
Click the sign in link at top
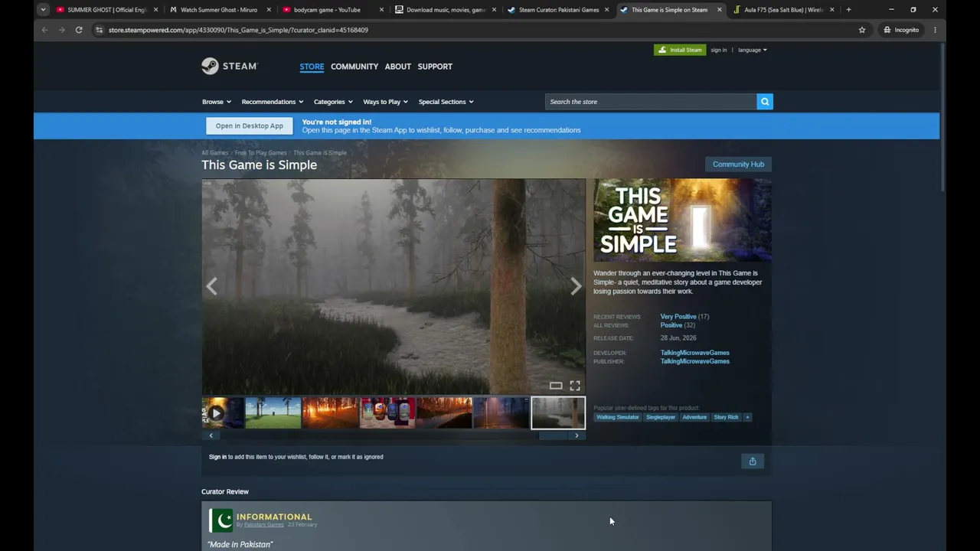[x=718, y=50]
